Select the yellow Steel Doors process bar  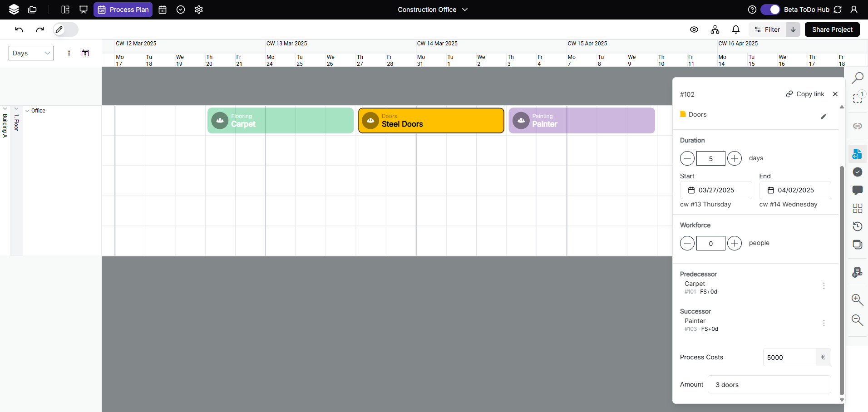431,121
